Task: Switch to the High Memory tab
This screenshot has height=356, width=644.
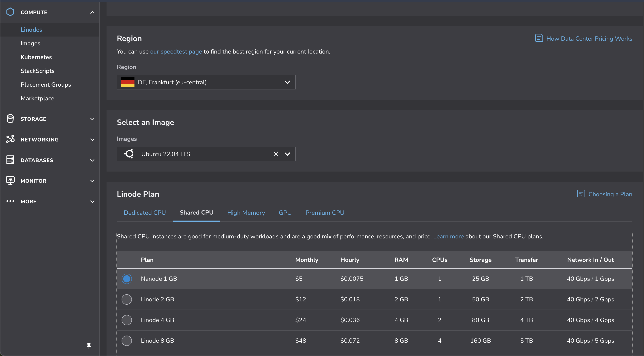Action: [x=246, y=213]
